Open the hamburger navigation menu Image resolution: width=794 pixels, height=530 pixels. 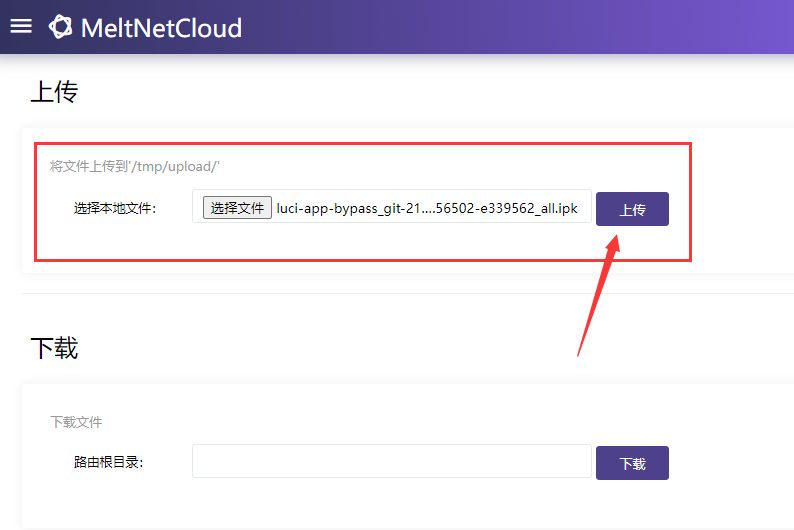(x=21, y=26)
